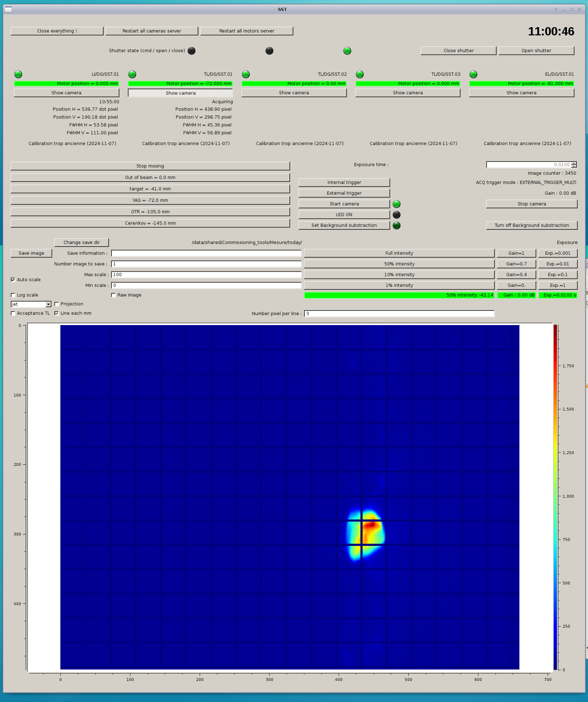Enable the Raw image checkbox
This screenshot has width=588, height=702.
tap(114, 295)
